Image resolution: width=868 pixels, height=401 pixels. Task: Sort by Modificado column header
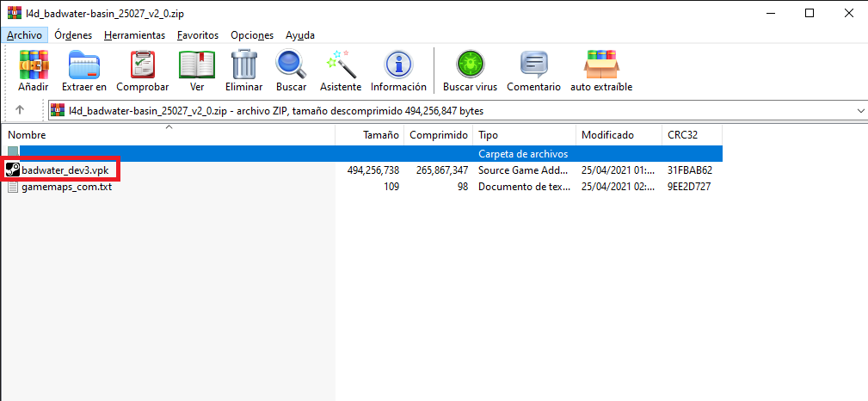pos(619,134)
